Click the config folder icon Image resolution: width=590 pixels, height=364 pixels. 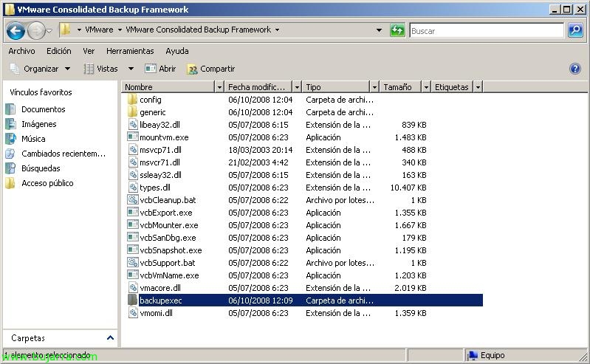click(132, 100)
